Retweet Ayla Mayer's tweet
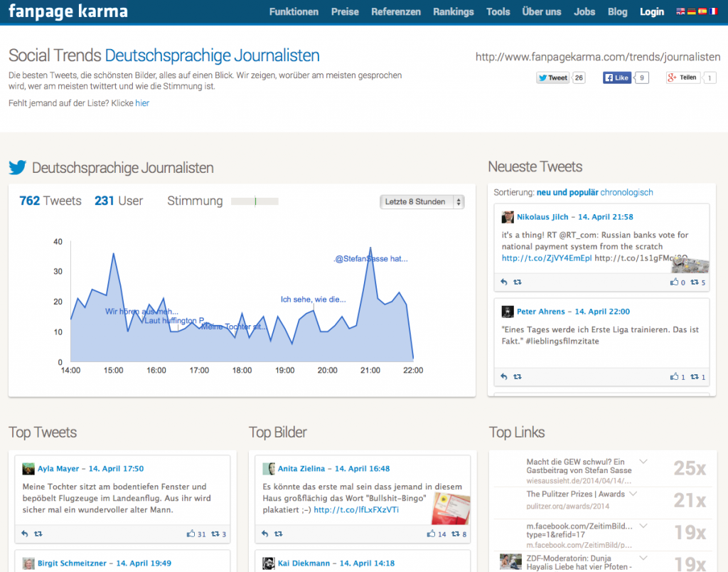This screenshot has width=728, height=572. click(x=38, y=534)
